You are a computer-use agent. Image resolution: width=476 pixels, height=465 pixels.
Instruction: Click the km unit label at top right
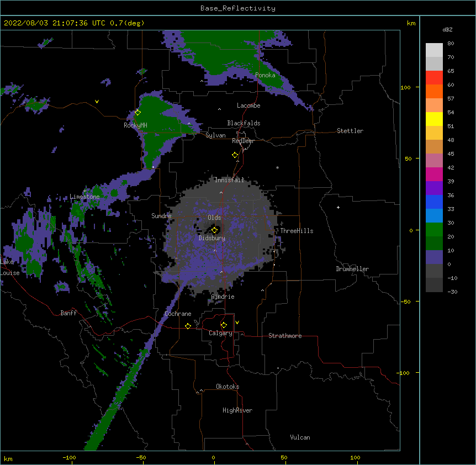click(411, 23)
